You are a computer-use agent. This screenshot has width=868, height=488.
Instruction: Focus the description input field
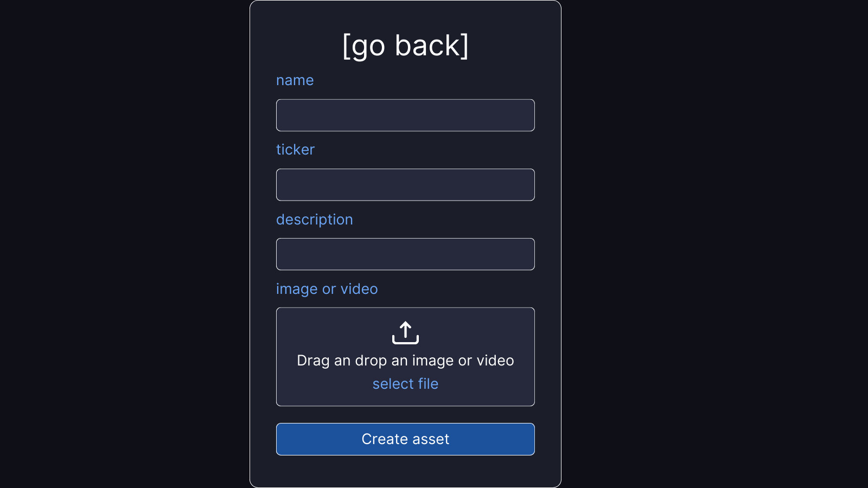pos(405,254)
